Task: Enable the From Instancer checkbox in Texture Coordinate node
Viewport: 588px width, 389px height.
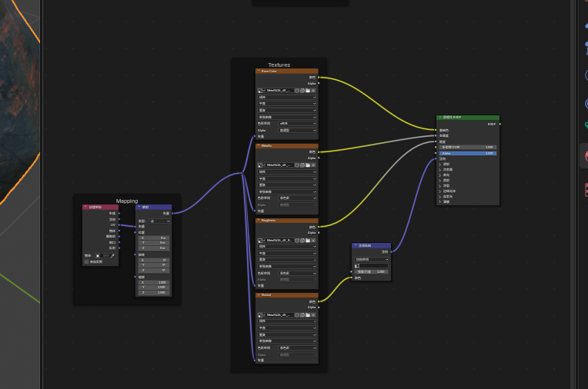Action: pyautogui.click(x=86, y=261)
